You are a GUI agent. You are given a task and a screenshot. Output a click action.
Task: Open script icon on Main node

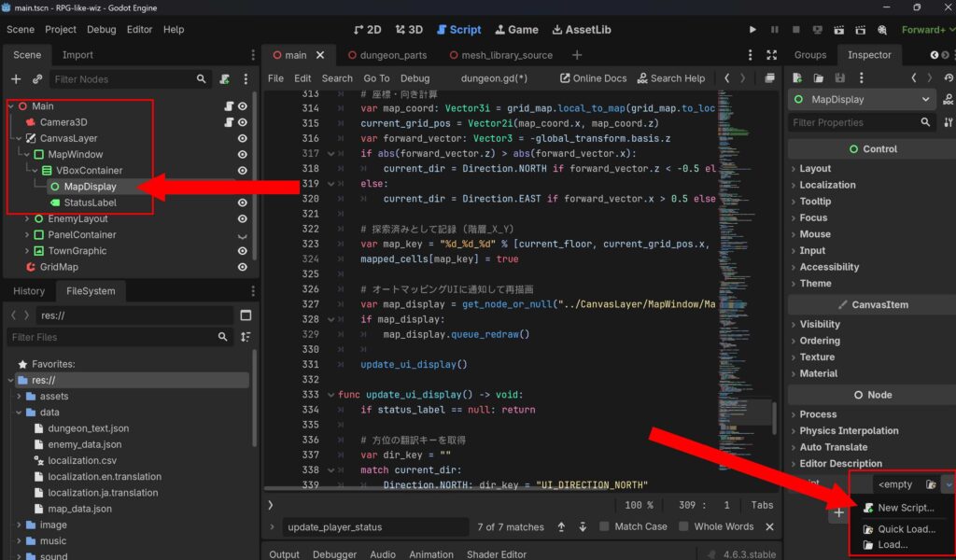(x=229, y=106)
